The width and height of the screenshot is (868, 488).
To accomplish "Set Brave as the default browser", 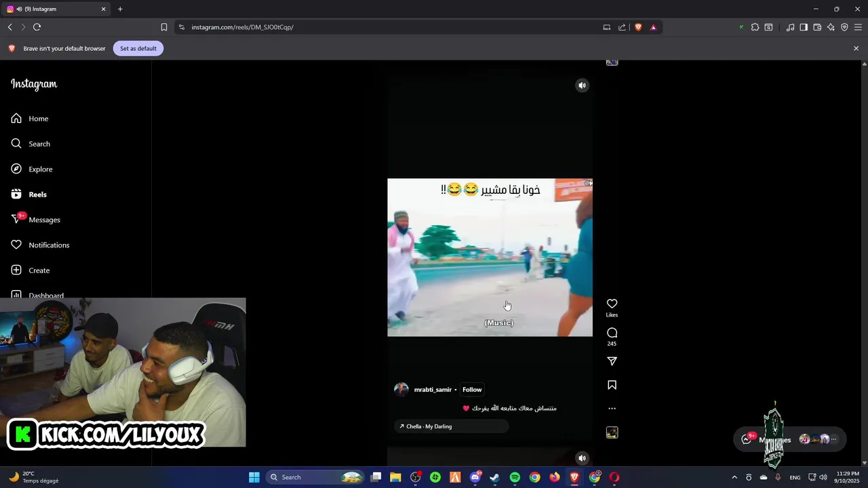I will [138, 49].
